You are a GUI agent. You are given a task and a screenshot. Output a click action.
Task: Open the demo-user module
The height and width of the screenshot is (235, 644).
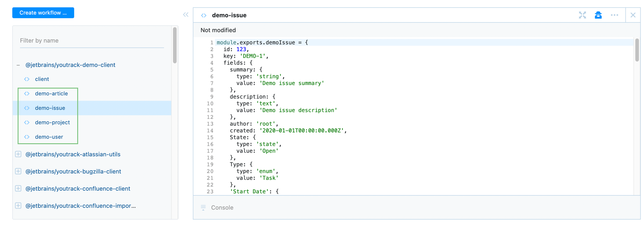point(49,137)
